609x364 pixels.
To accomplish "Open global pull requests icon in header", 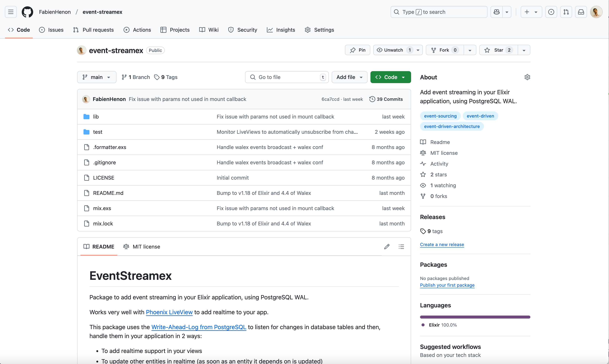I will click(x=566, y=12).
